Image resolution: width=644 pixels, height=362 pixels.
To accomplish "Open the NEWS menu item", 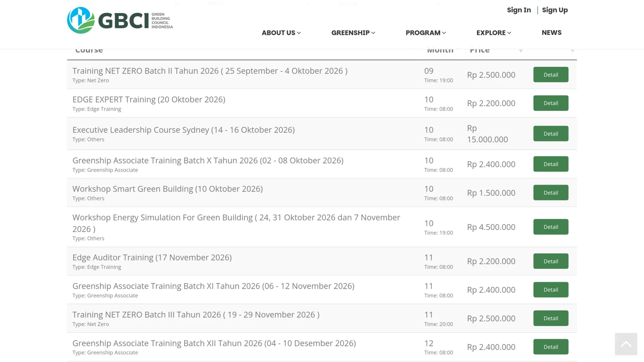I will click(551, 33).
